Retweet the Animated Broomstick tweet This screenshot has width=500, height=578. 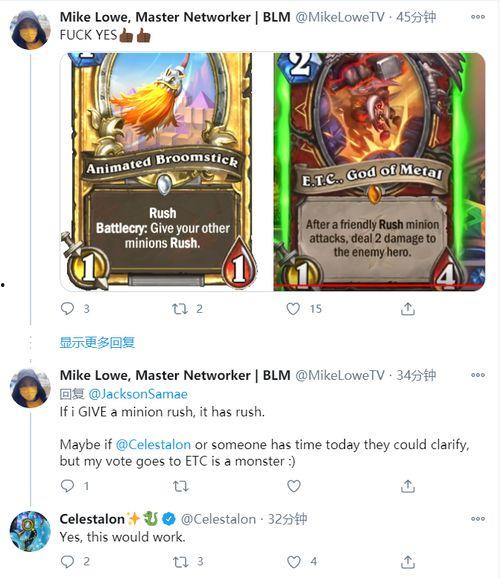180,309
